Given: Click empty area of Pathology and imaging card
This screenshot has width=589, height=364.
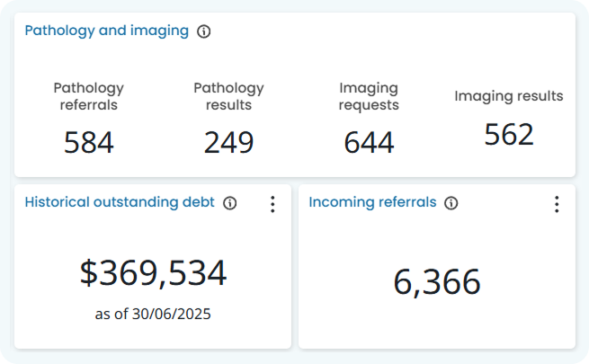Looking at the screenshot, I should click(x=376, y=52).
